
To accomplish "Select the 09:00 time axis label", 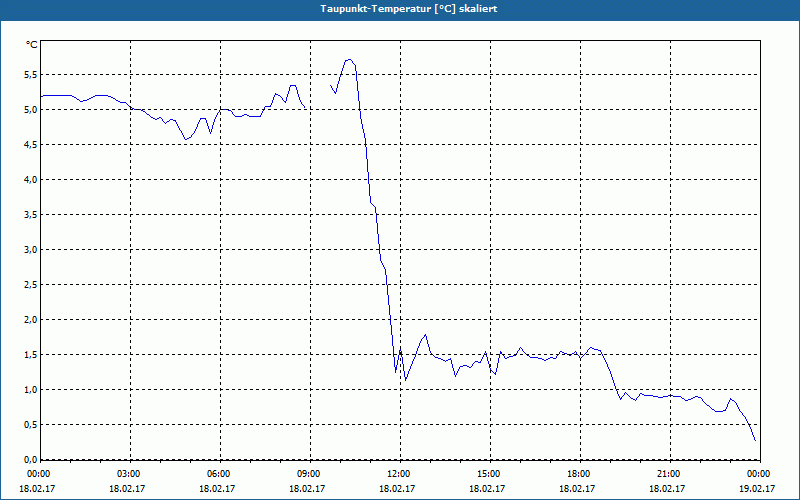I will click(x=310, y=474).
